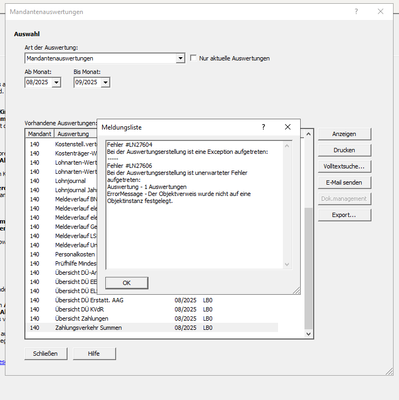Screen dimensions: 399x400
Task: Select the Lohnjournal row
Action: [x=62, y=181]
